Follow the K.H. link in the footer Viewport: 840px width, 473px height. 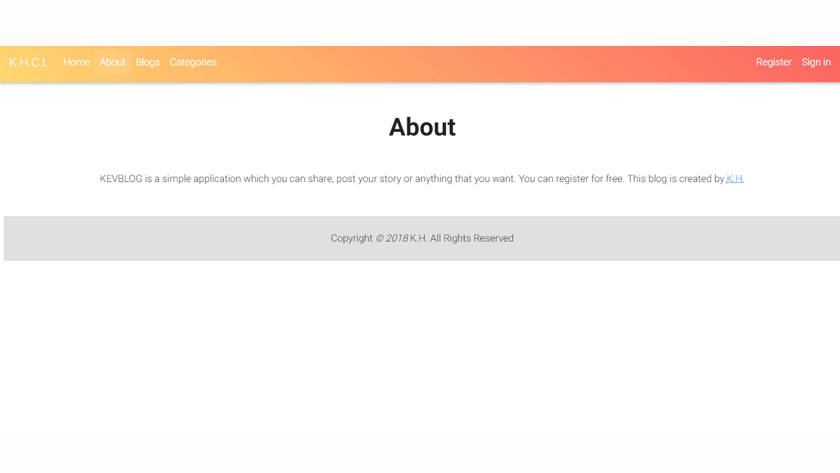click(418, 238)
